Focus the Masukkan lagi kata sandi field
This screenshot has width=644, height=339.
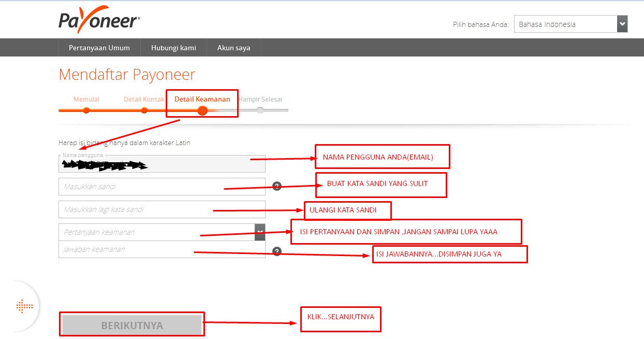pyautogui.click(x=162, y=209)
